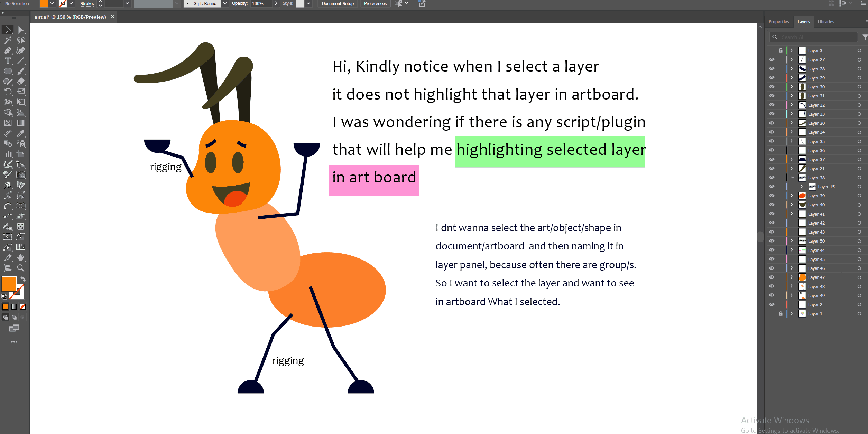The width and height of the screenshot is (868, 434).
Task: Select the Ellipse tool
Action: pos(8,72)
